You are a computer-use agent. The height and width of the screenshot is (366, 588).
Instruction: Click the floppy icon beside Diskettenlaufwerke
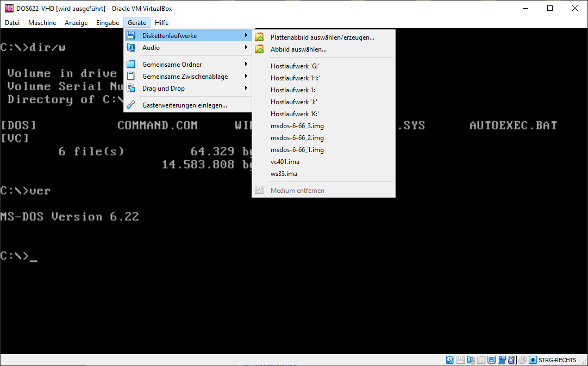click(130, 36)
